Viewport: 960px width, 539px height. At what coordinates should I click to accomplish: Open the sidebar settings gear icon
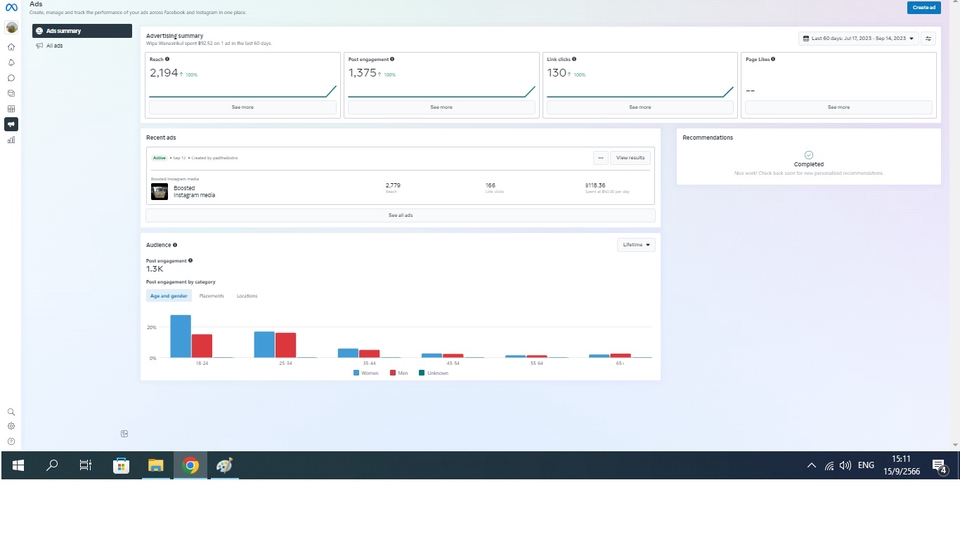pyautogui.click(x=11, y=426)
